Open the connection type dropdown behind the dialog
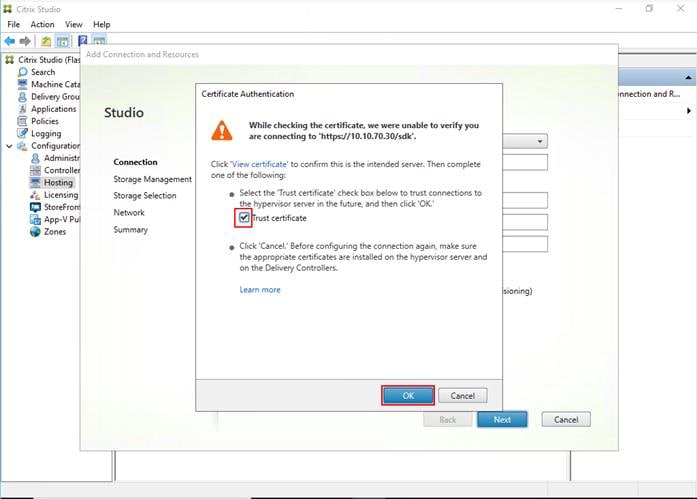Image resolution: width=697 pixels, height=499 pixels. [539, 141]
